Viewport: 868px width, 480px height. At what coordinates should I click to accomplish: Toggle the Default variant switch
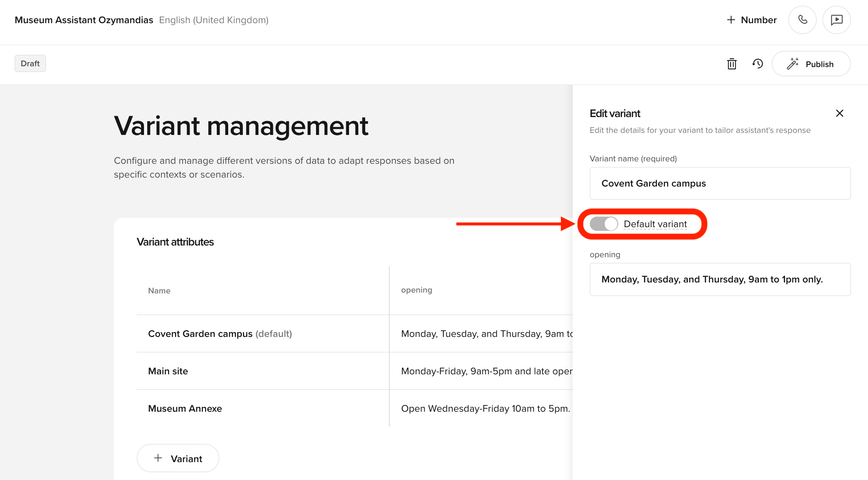[604, 224]
